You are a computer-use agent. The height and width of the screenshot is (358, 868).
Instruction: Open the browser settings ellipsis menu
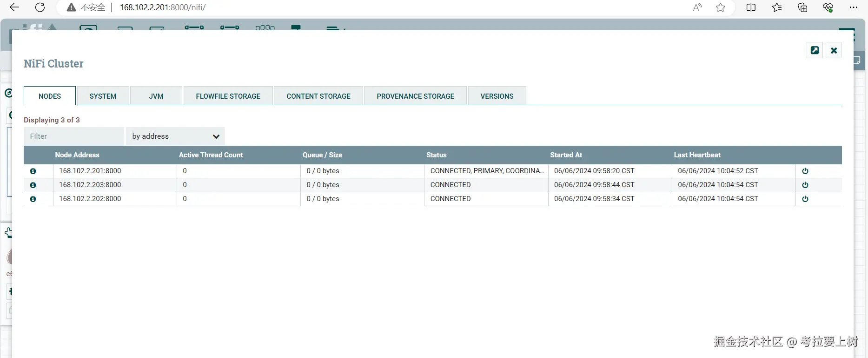[x=854, y=7]
